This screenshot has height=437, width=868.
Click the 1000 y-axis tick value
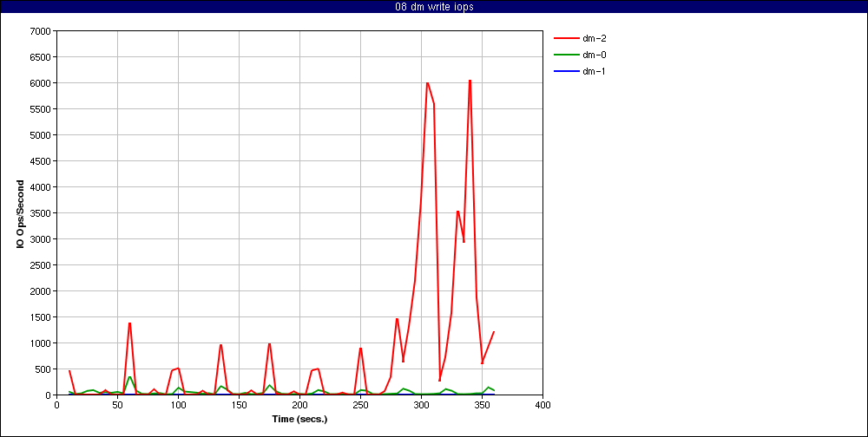pyautogui.click(x=40, y=343)
